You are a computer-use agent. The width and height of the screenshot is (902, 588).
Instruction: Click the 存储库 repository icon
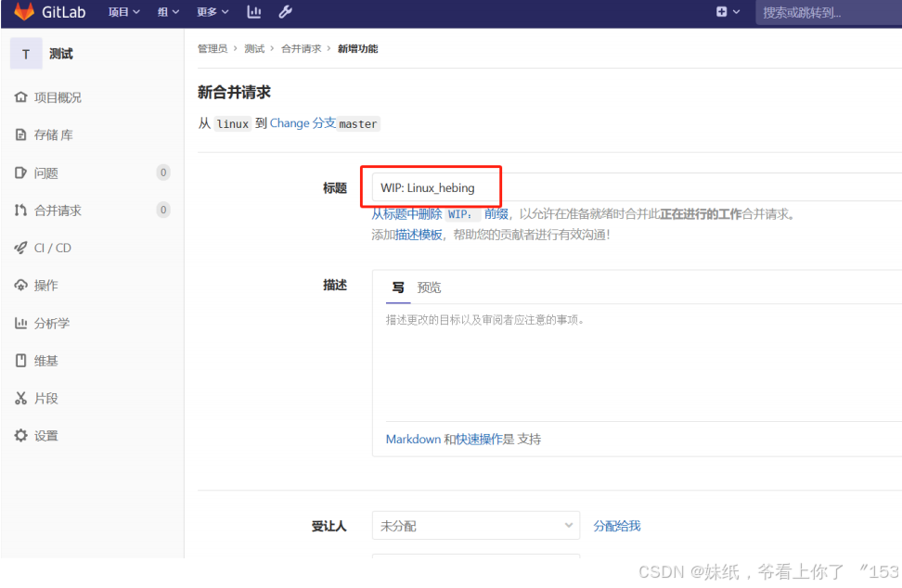pyautogui.click(x=20, y=134)
